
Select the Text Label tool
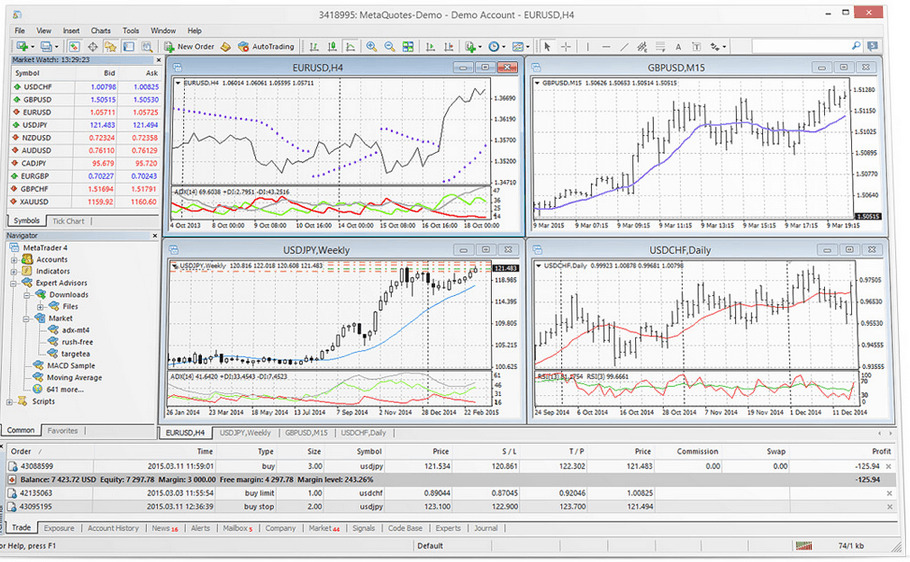[696, 46]
